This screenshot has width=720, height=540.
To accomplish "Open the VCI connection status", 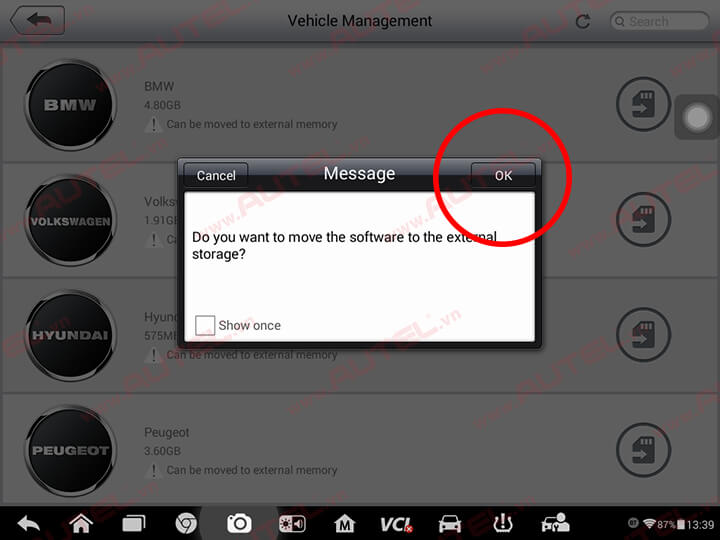I will 397,524.
